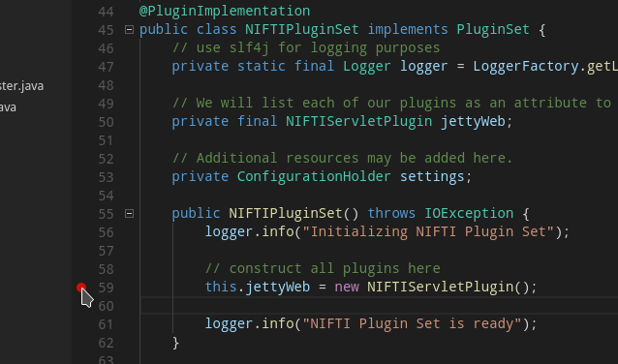Click the comment 'use slf4j for logging purposes'
618x364 pixels.
click(306, 47)
